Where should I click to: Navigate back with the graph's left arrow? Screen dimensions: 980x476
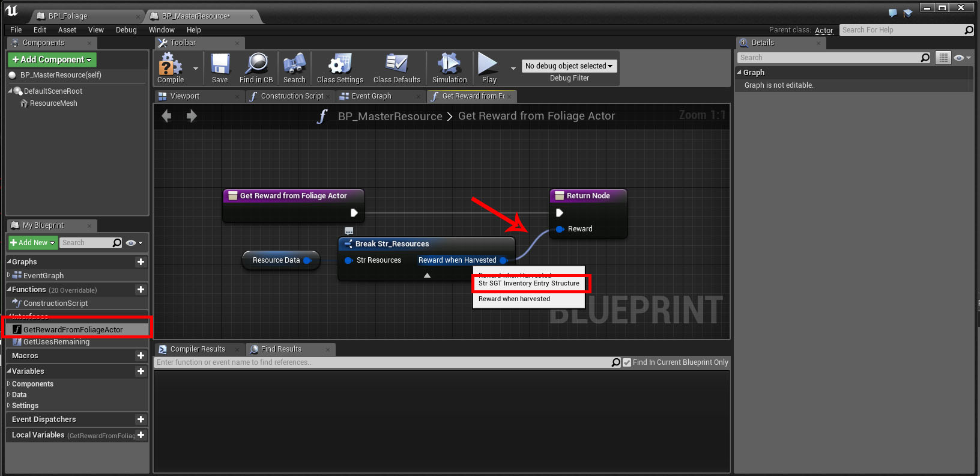(167, 116)
